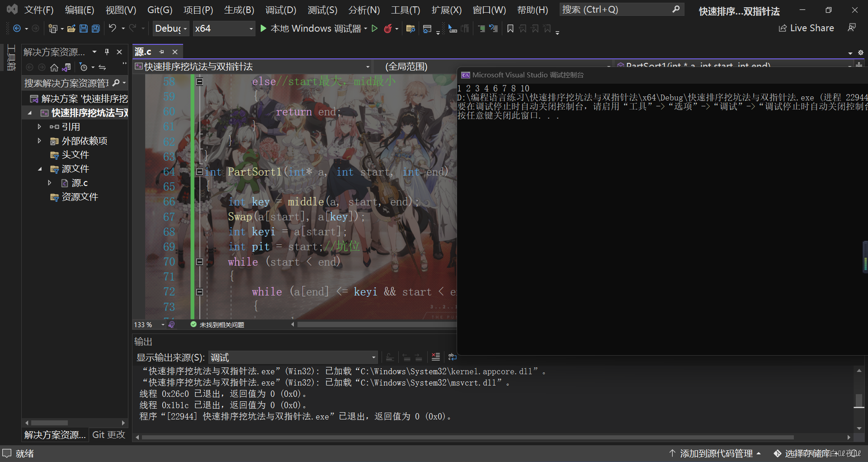
Task: Open the 调试(D) menu
Action: pos(281,10)
